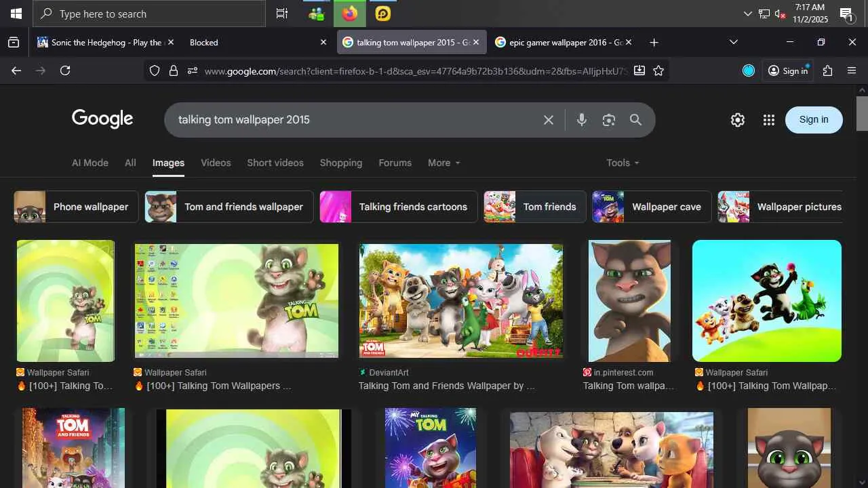Open Google quick settings gear

738,120
